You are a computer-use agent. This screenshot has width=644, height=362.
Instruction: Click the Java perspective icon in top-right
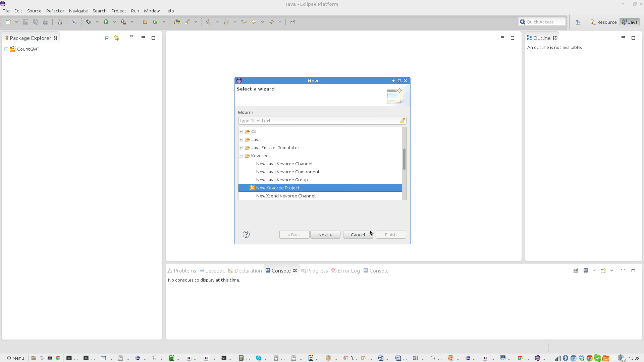click(x=629, y=22)
